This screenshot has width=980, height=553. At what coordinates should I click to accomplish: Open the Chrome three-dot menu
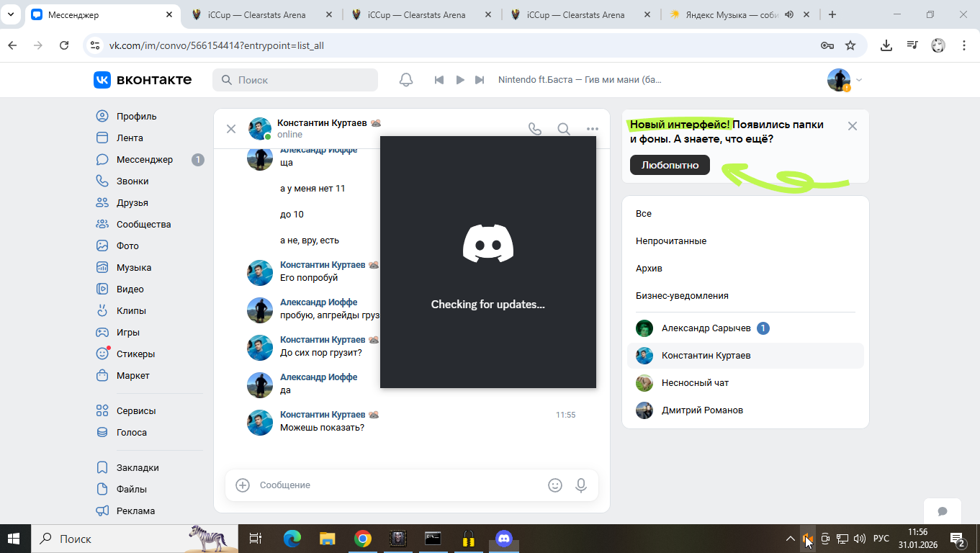(964, 45)
